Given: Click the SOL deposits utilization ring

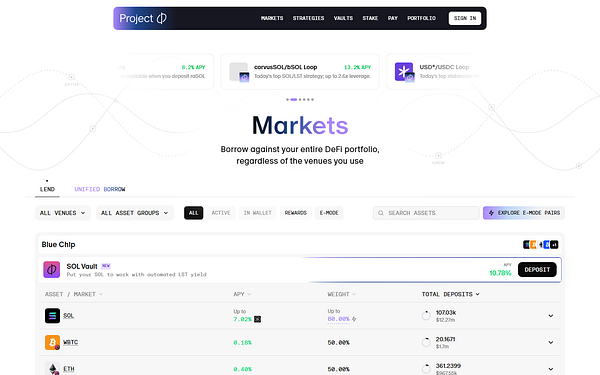Looking at the screenshot, I should pyautogui.click(x=426, y=316).
